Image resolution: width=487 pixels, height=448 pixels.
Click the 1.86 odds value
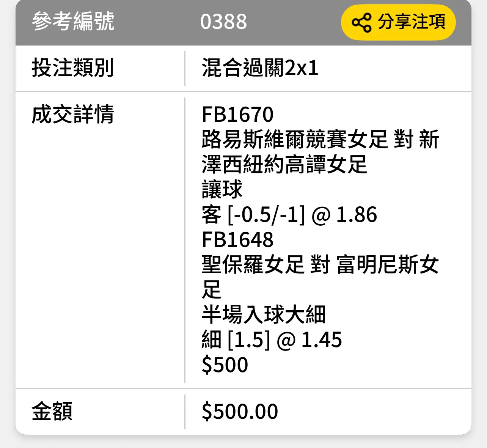pos(357,215)
